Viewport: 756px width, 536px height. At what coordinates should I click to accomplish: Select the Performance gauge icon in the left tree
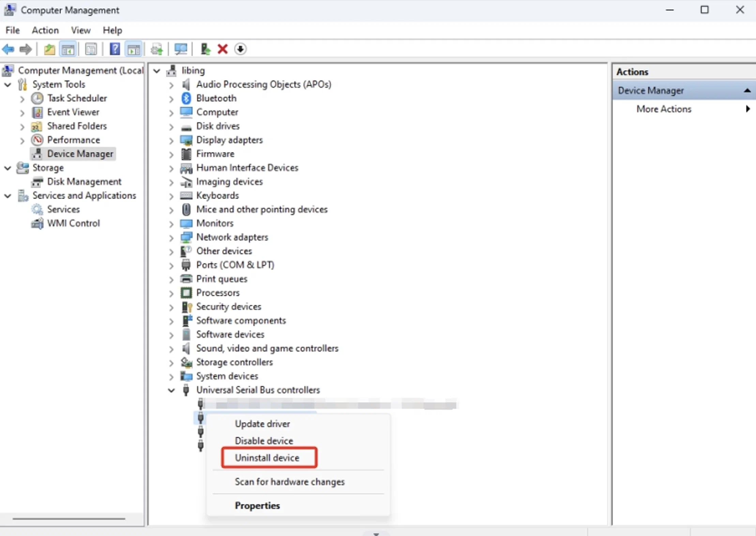tap(37, 140)
